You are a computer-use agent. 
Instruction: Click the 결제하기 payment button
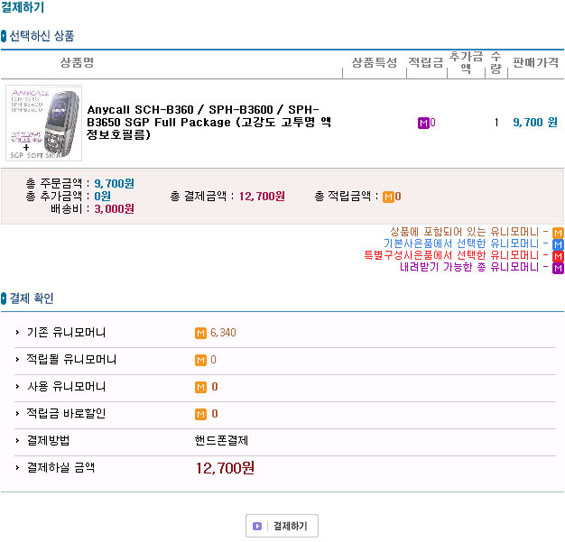[x=282, y=526]
